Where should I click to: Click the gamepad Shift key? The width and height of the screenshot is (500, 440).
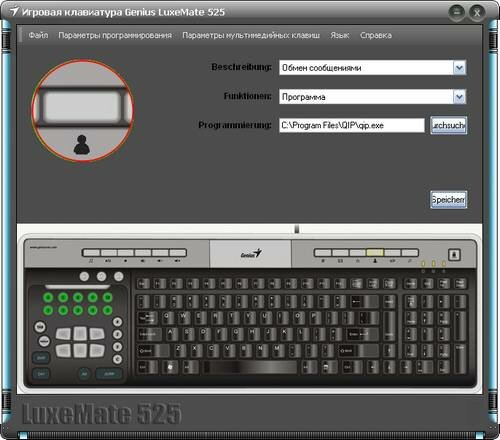(41, 358)
